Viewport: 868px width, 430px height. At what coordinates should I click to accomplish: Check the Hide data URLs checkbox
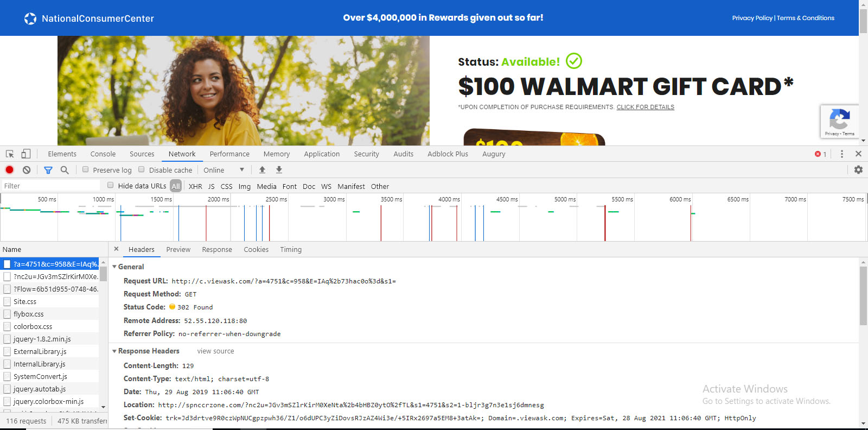(111, 185)
